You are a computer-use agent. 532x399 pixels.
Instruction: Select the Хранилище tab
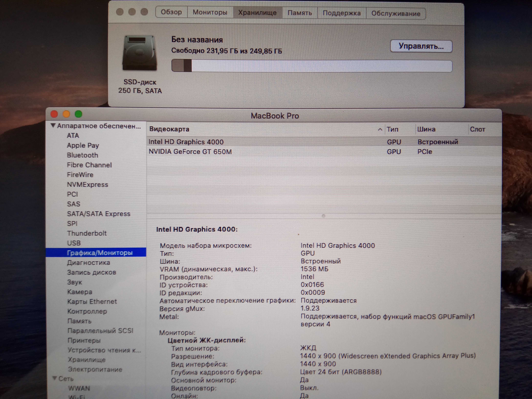[257, 13]
